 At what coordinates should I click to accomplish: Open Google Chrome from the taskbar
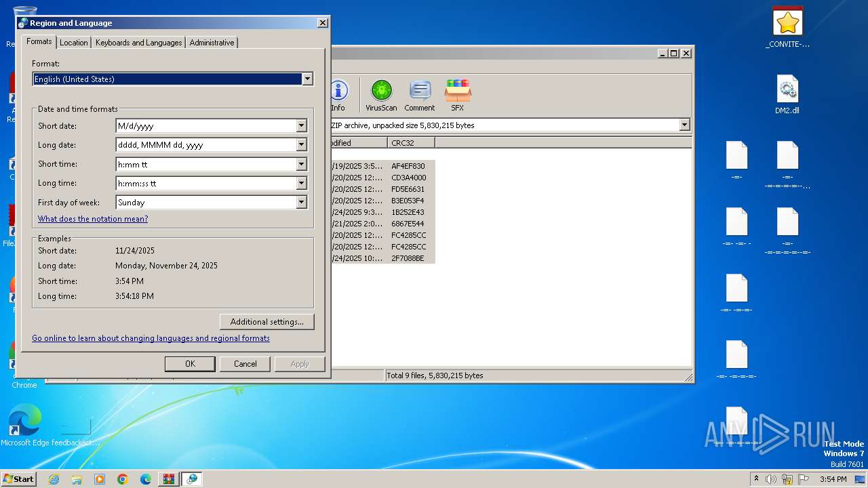point(123,479)
